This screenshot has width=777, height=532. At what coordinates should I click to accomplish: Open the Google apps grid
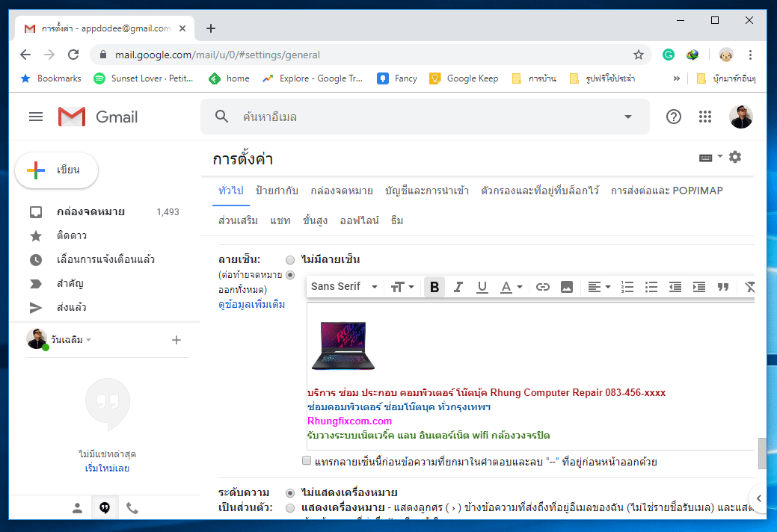(x=705, y=117)
